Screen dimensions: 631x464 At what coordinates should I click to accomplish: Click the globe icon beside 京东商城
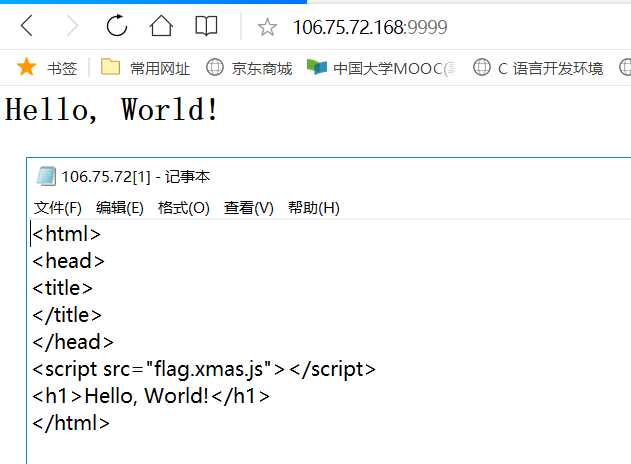(215, 67)
